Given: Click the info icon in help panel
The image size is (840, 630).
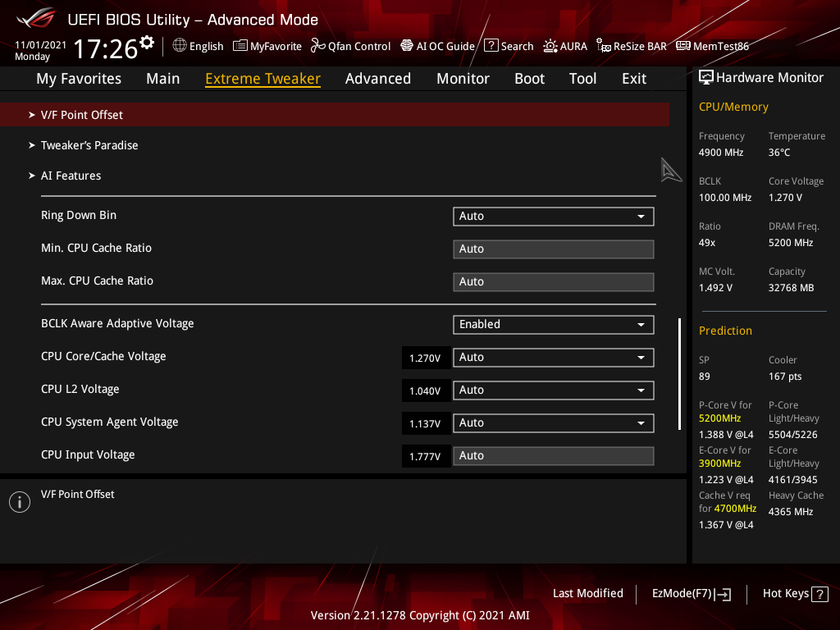Looking at the screenshot, I should pos(20,502).
